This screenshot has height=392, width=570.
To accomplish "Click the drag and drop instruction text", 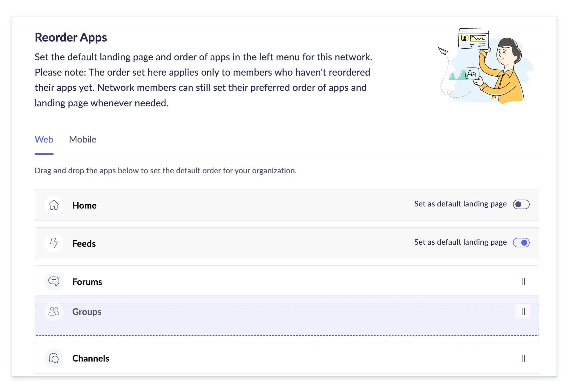I will (166, 171).
